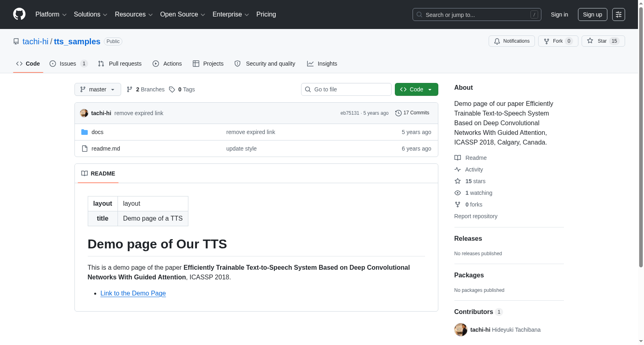Viewport: 644px width, 345px height.
Task: Select the README tab in file viewer
Action: pos(98,174)
